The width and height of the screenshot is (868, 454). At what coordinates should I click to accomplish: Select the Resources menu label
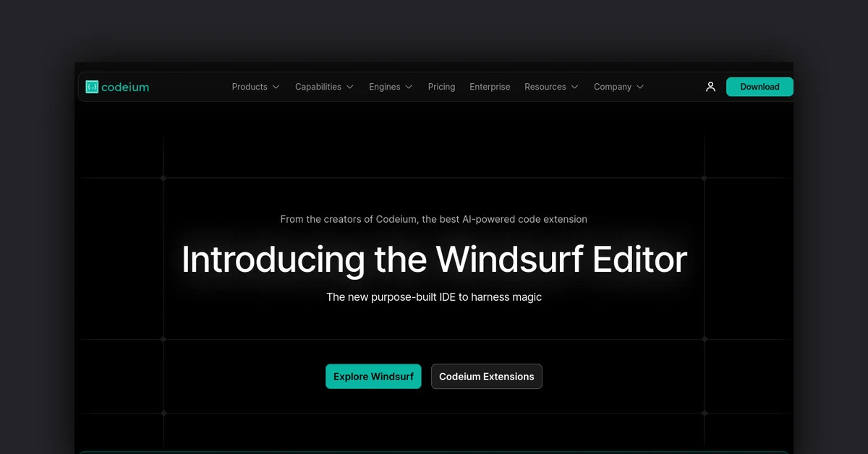click(x=545, y=87)
